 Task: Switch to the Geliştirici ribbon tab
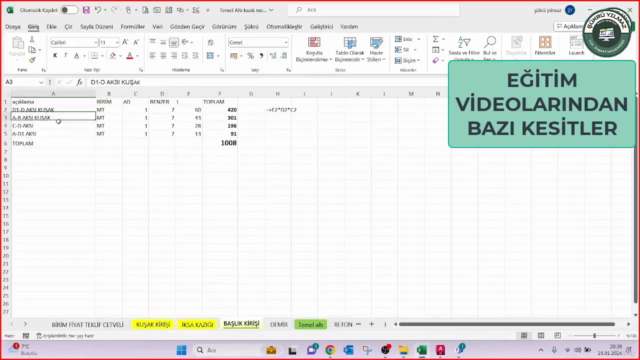[x=321, y=27]
